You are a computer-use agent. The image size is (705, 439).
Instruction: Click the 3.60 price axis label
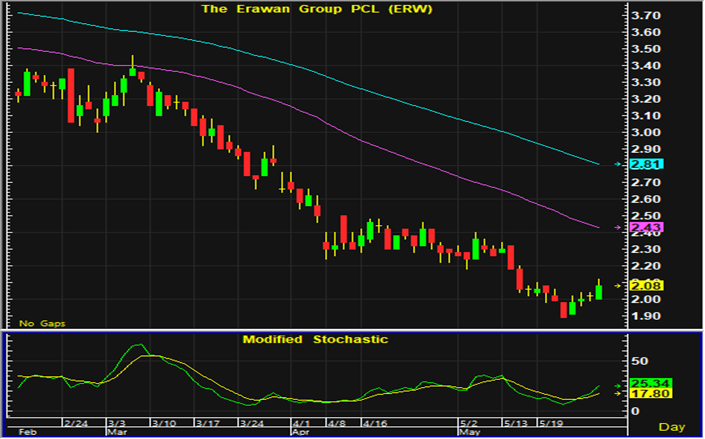pyautogui.click(x=646, y=32)
